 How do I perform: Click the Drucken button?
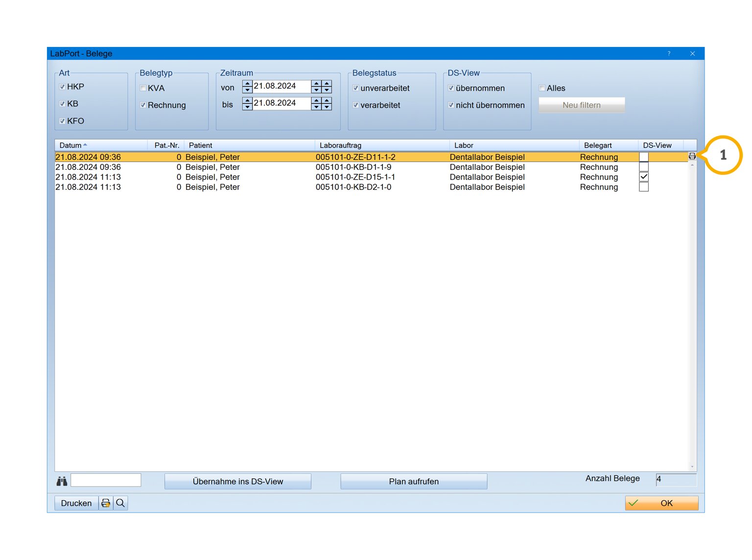(76, 503)
